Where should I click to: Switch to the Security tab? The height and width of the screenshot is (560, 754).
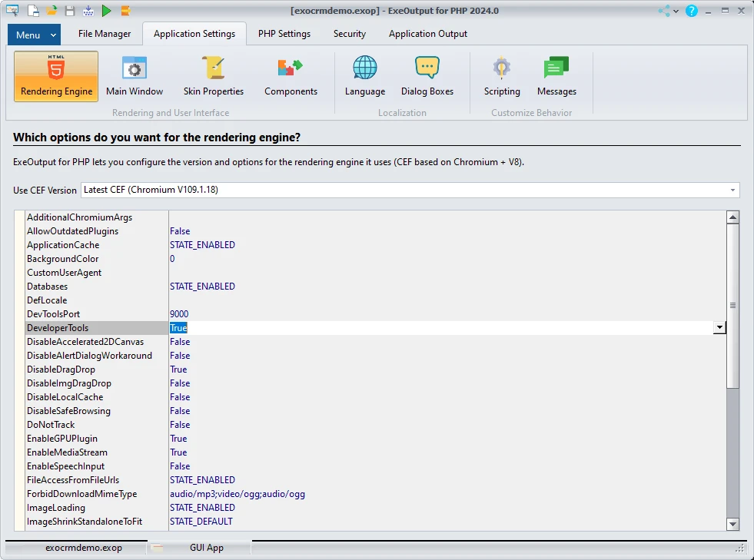(349, 34)
